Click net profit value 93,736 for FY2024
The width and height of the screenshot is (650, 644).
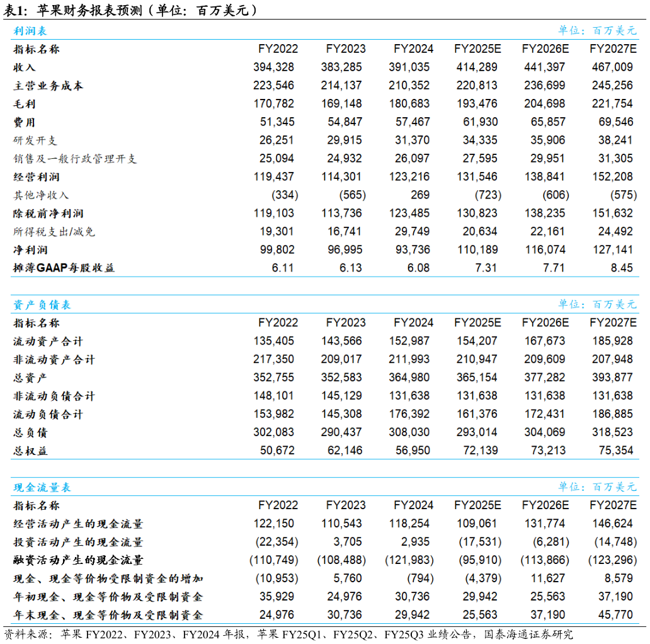coord(413,250)
